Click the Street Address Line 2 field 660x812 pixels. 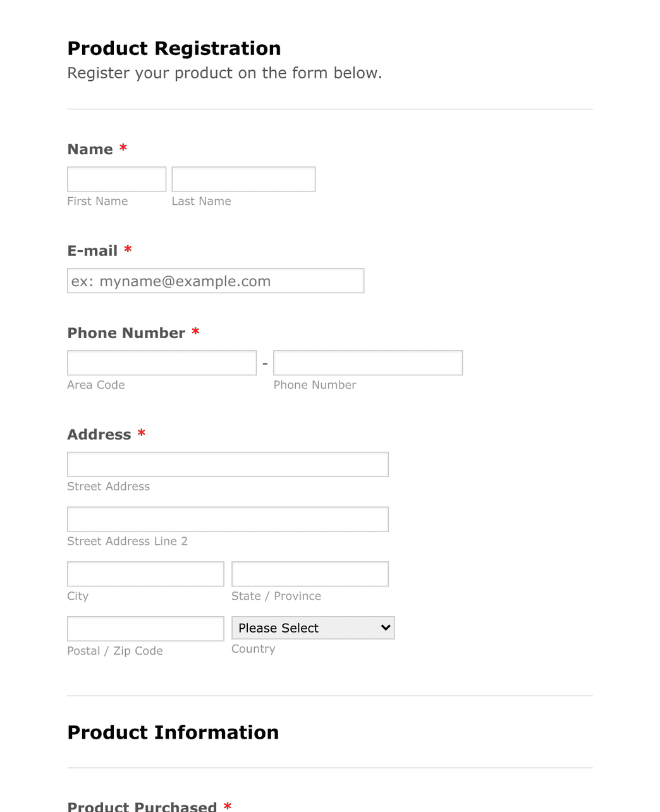[x=227, y=519]
